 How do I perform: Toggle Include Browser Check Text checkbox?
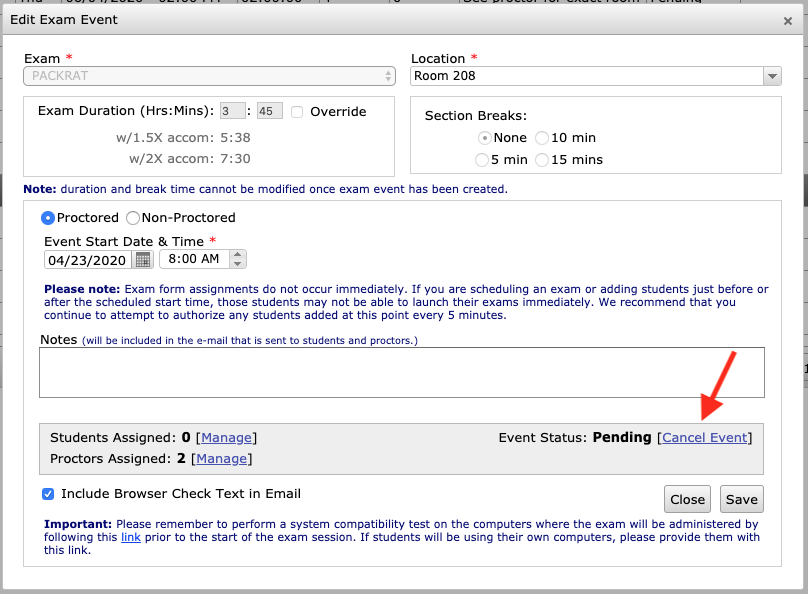49,494
